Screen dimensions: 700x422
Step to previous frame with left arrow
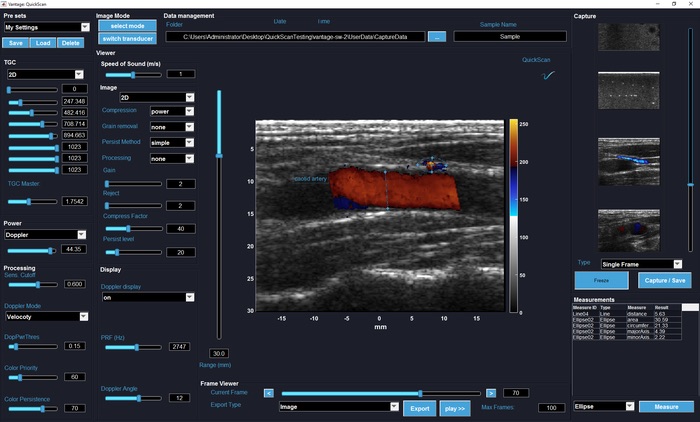point(268,393)
